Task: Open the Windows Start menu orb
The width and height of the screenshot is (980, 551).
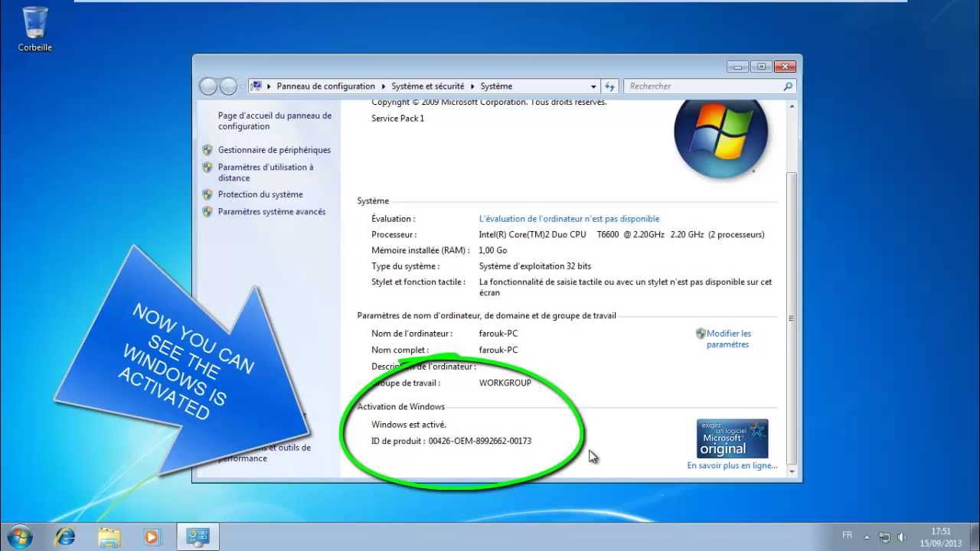Action: pos(18,536)
